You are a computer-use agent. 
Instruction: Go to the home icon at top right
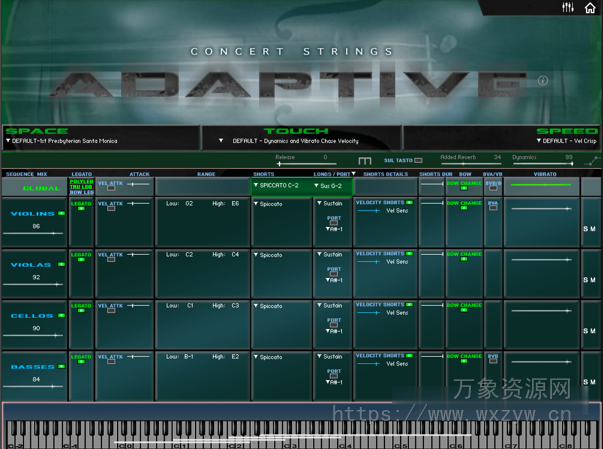click(590, 7)
